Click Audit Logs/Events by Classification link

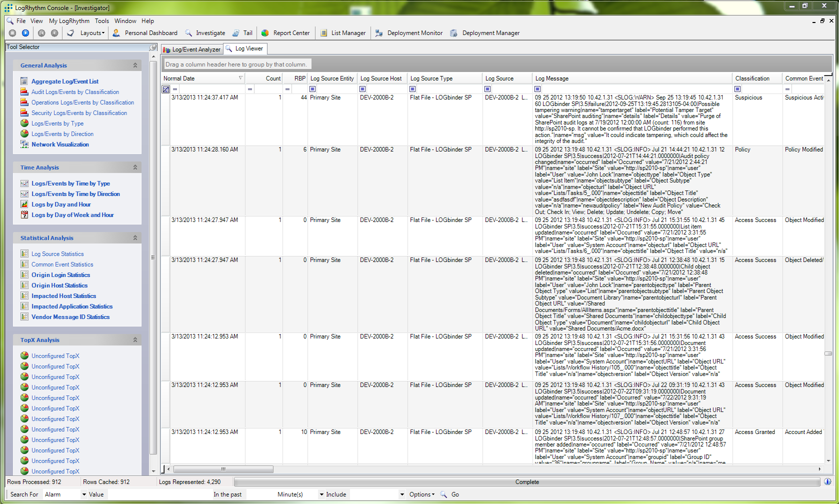tap(75, 92)
